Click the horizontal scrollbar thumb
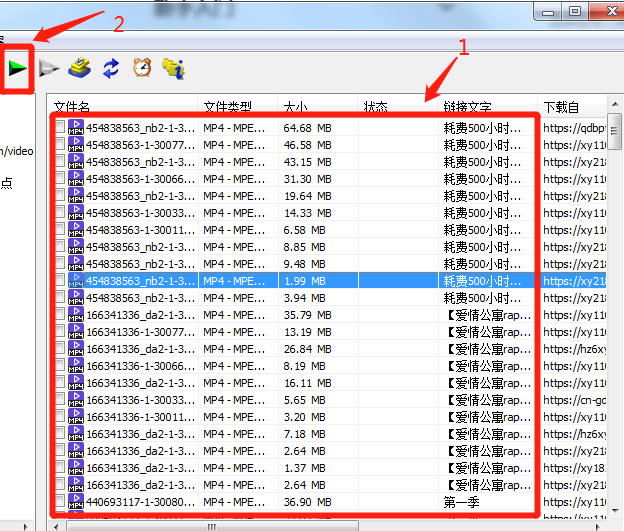Viewport: 624px width, 531px height. point(212,527)
